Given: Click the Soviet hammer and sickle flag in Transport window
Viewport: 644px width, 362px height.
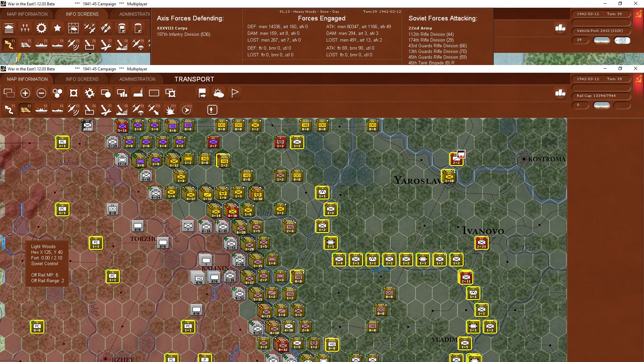Looking at the screenshot, I should [638, 79].
